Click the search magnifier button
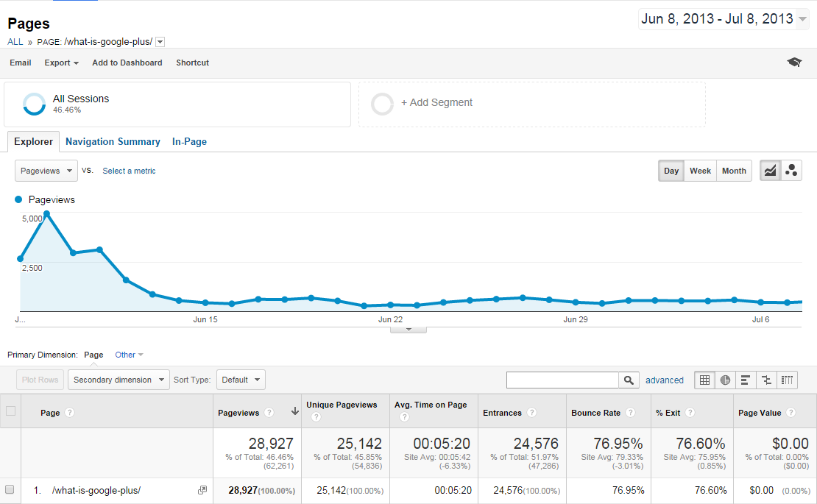 [x=629, y=380]
